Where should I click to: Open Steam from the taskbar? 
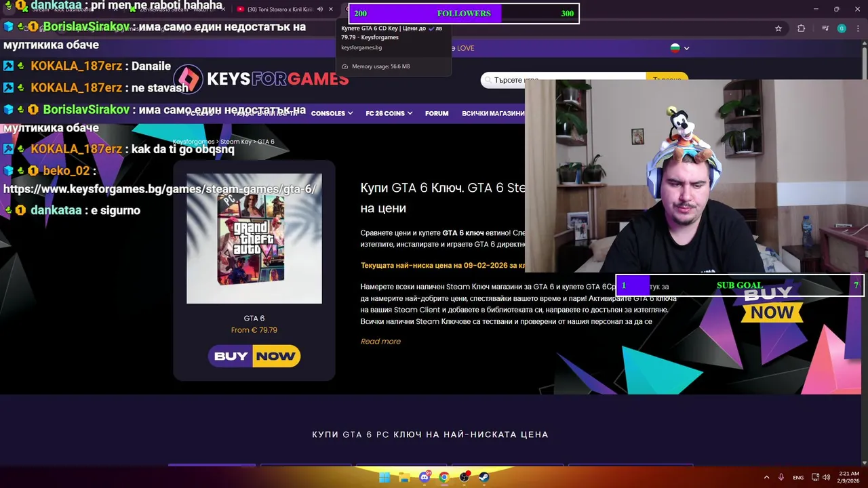(484, 477)
